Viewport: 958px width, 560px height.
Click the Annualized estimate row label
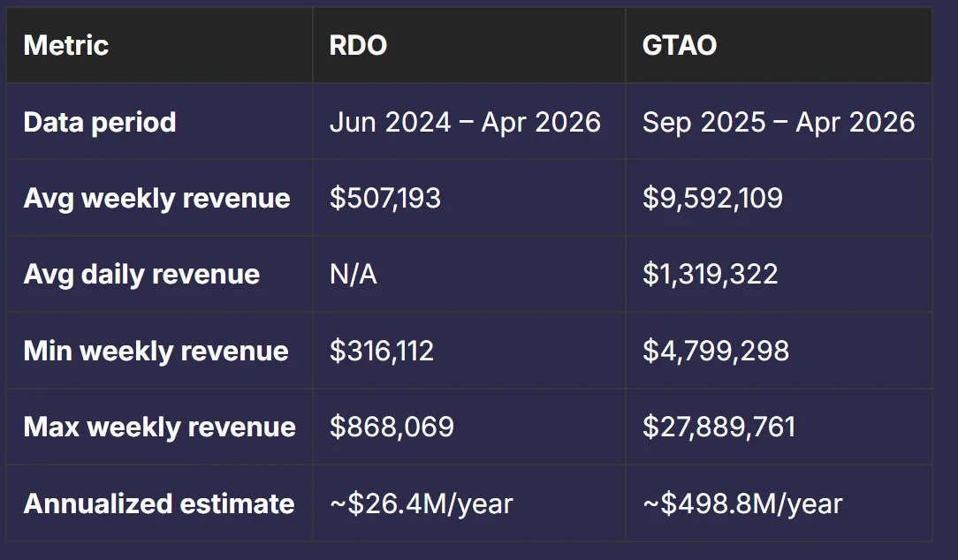pyautogui.click(x=159, y=503)
